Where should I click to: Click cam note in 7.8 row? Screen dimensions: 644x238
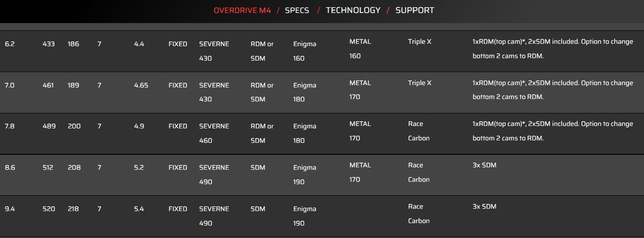click(552, 131)
